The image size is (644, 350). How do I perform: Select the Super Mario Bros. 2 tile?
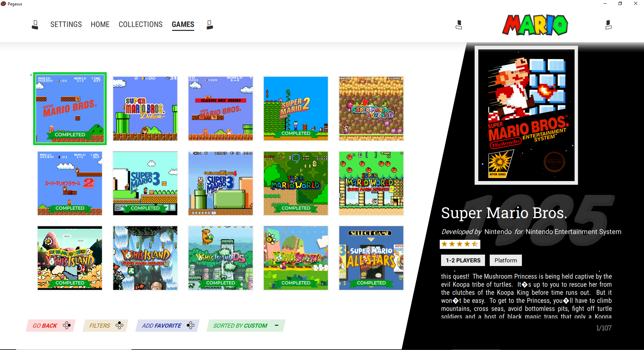tap(296, 108)
